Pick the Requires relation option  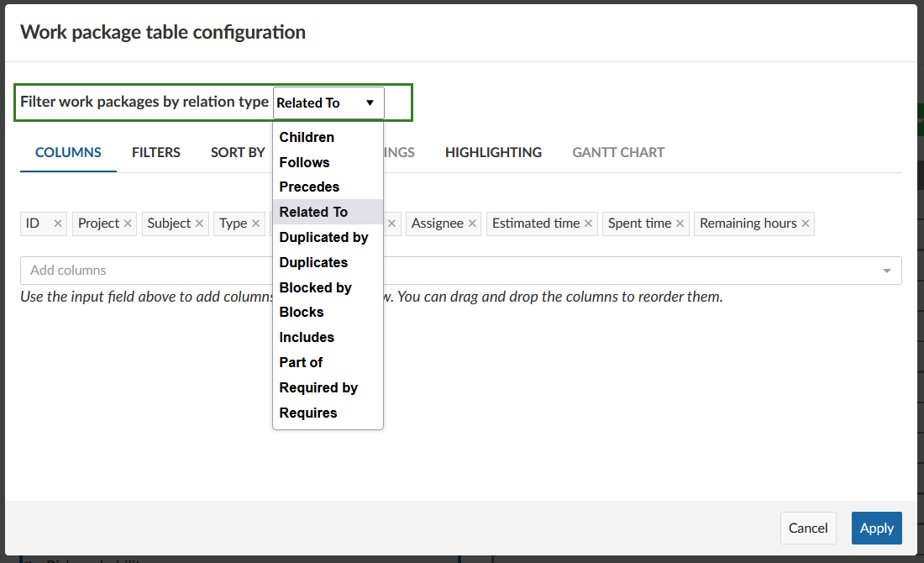point(308,413)
